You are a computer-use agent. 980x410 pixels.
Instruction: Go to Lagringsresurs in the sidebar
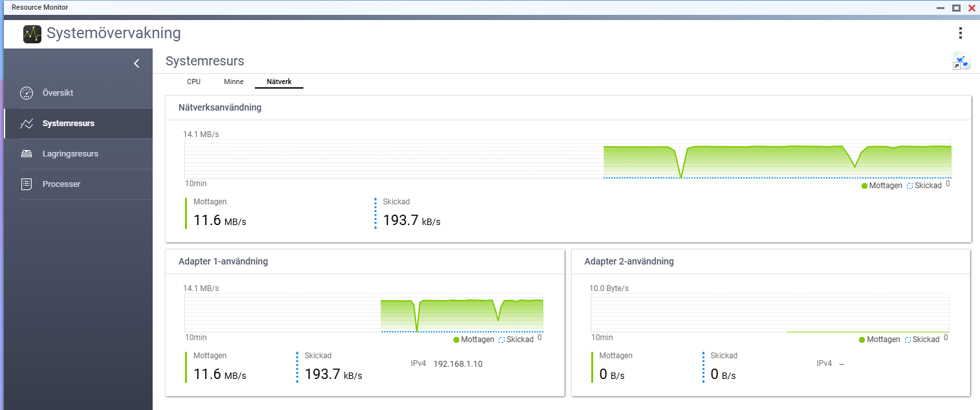(x=70, y=154)
